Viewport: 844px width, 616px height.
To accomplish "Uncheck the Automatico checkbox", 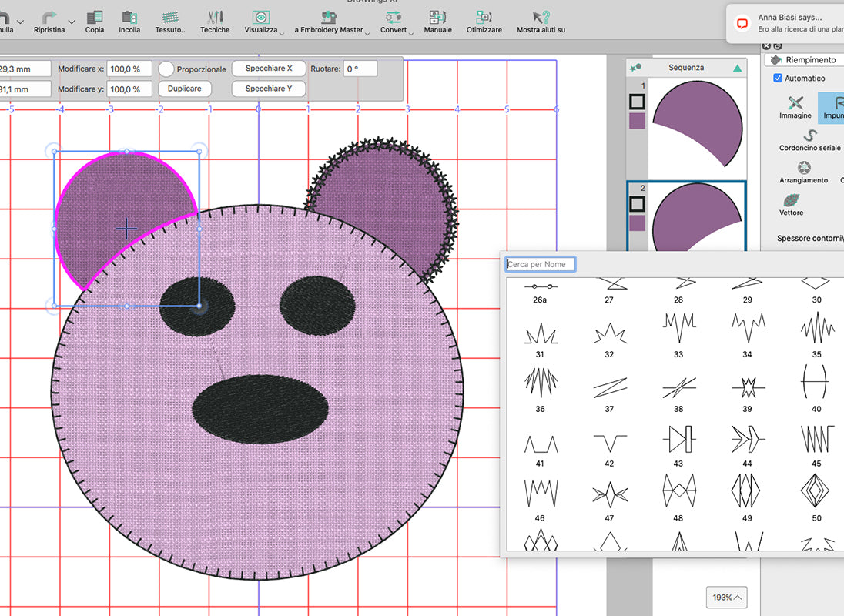I will pos(778,79).
